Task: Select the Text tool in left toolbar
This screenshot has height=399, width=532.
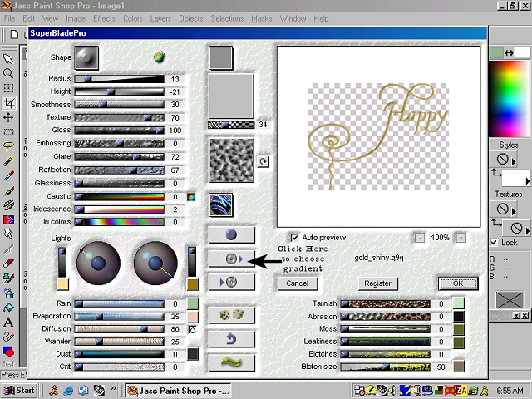Action: tap(8, 322)
